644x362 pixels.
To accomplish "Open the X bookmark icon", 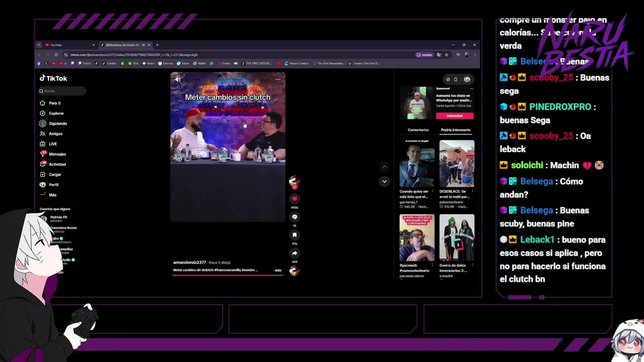I will click(x=46, y=63).
